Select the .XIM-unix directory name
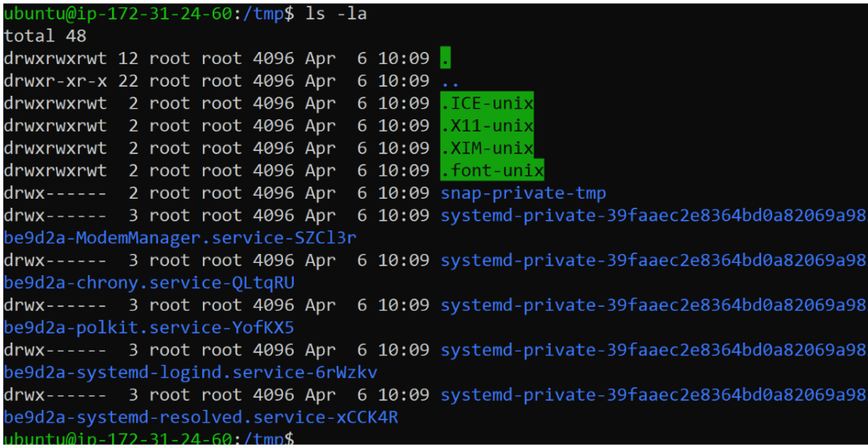The width and height of the screenshot is (868, 448). coord(488,149)
